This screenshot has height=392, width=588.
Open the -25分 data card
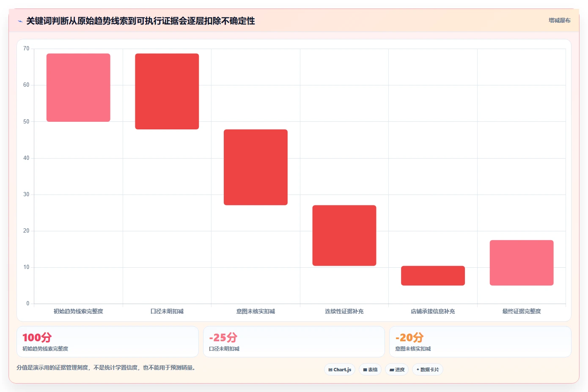tap(294, 342)
